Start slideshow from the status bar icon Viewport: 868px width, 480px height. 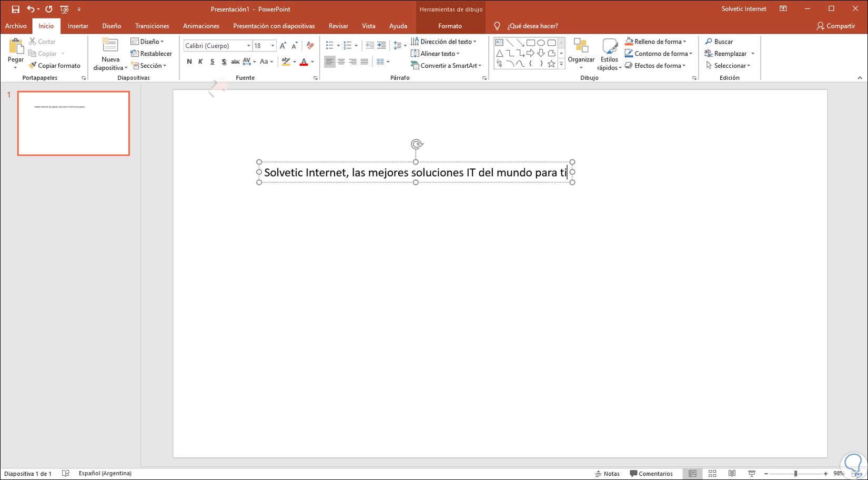click(752, 474)
